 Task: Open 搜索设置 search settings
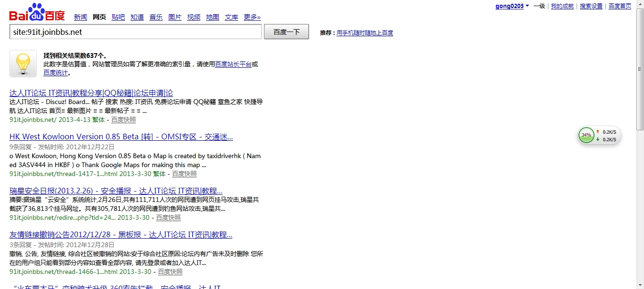591,6
